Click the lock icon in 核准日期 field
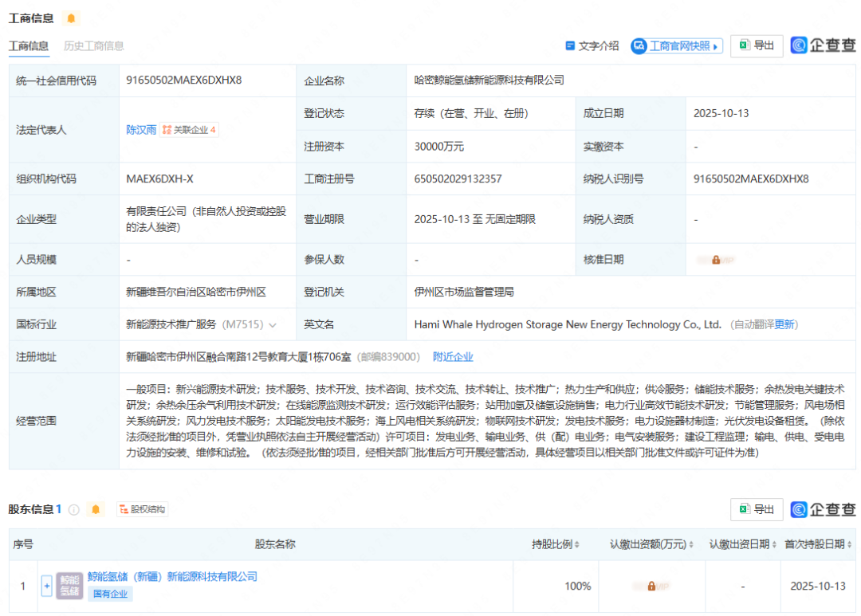 click(717, 259)
